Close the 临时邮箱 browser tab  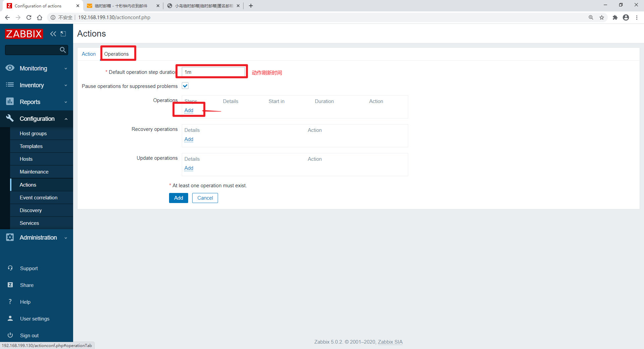coord(158,6)
